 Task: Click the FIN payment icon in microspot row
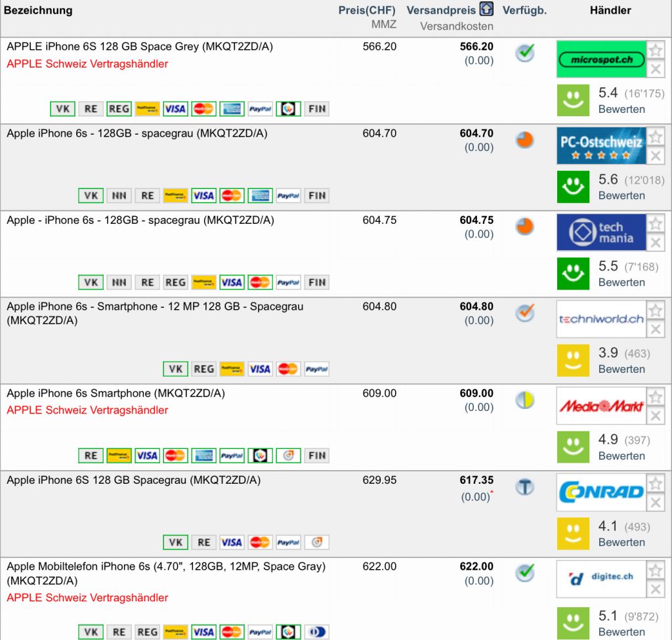[317, 109]
